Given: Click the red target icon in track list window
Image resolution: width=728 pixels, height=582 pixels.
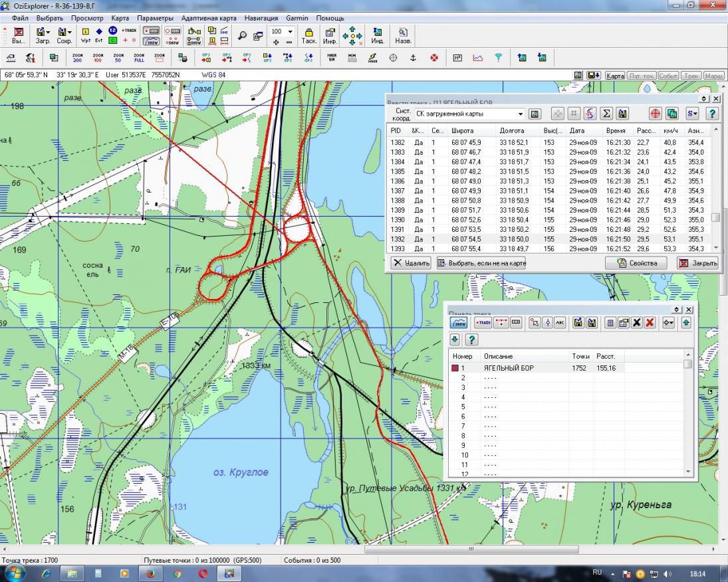Looking at the screenshot, I should pos(656,114).
